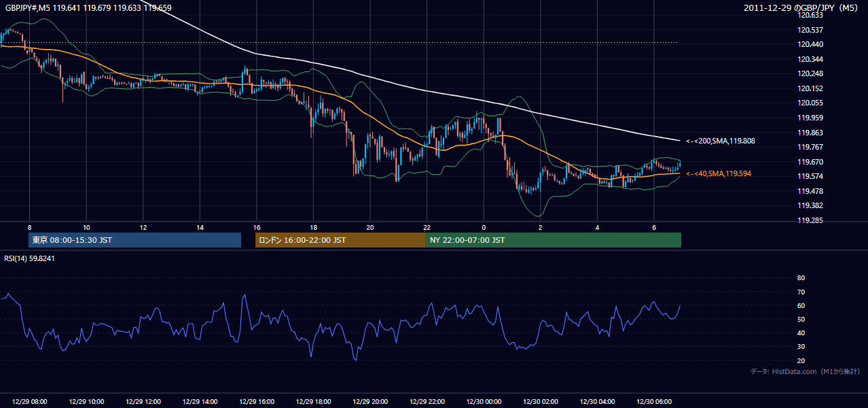Click RSI axis level 50
Viewport: 868px width, 408px height.
pyautogui.click(x=801, y=319)
